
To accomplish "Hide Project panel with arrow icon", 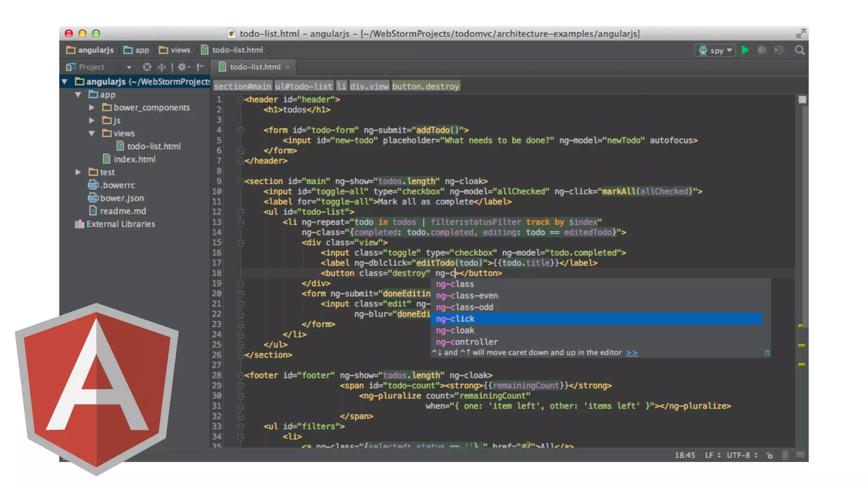I will 201,67.
